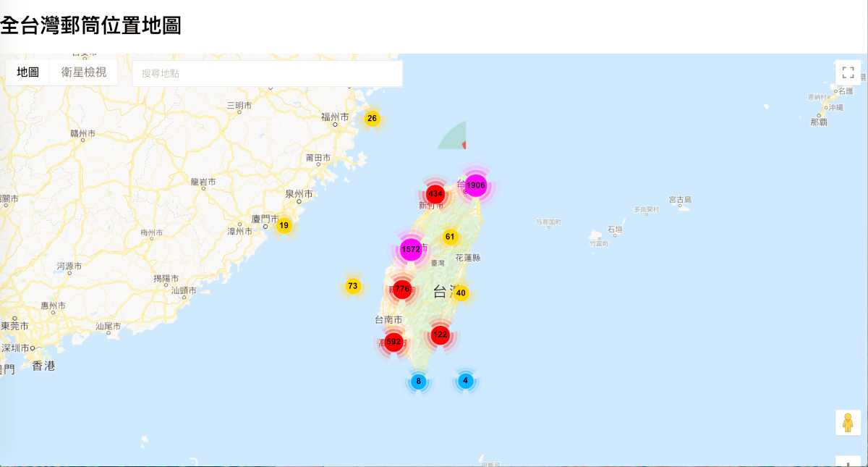
Task: Click the 龍岩市 label
Action: click(203, 182)
